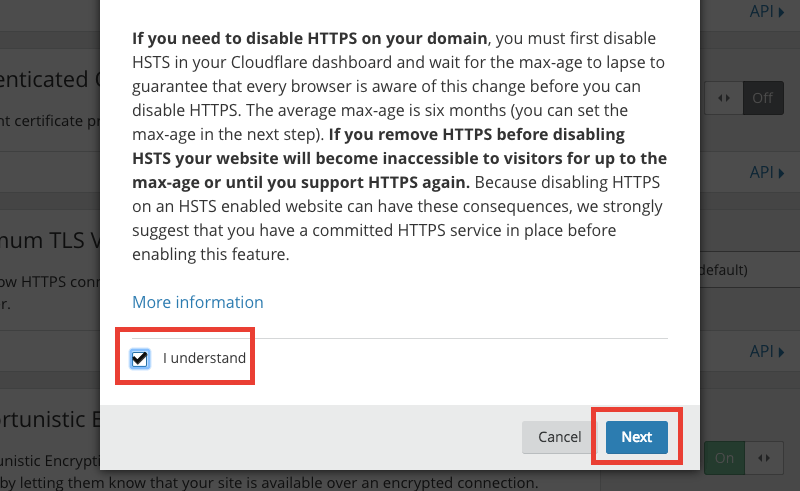Click the triangle arrow beside the lowest API link
The width and height of the screenshot is (800, 491).
[x=781, y=352]
